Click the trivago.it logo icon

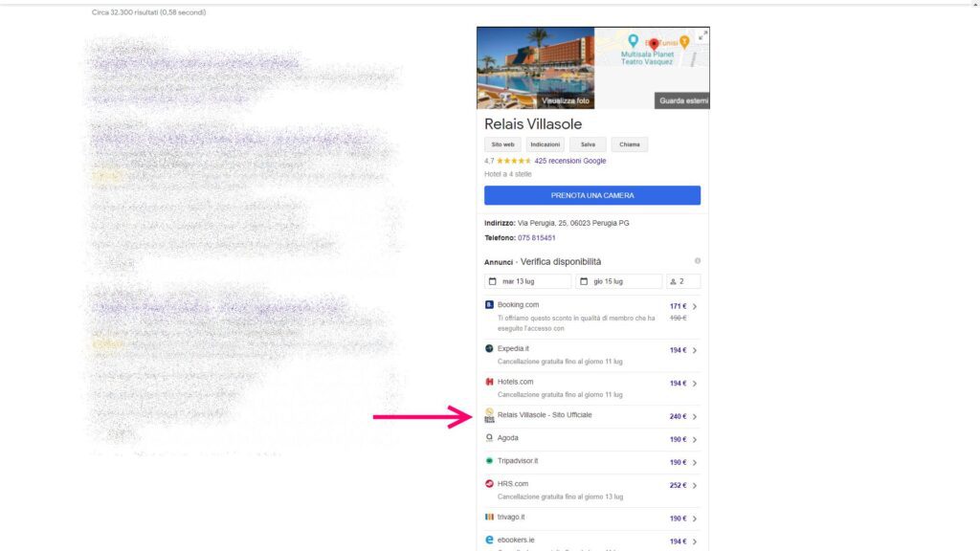tap(489, 518)
